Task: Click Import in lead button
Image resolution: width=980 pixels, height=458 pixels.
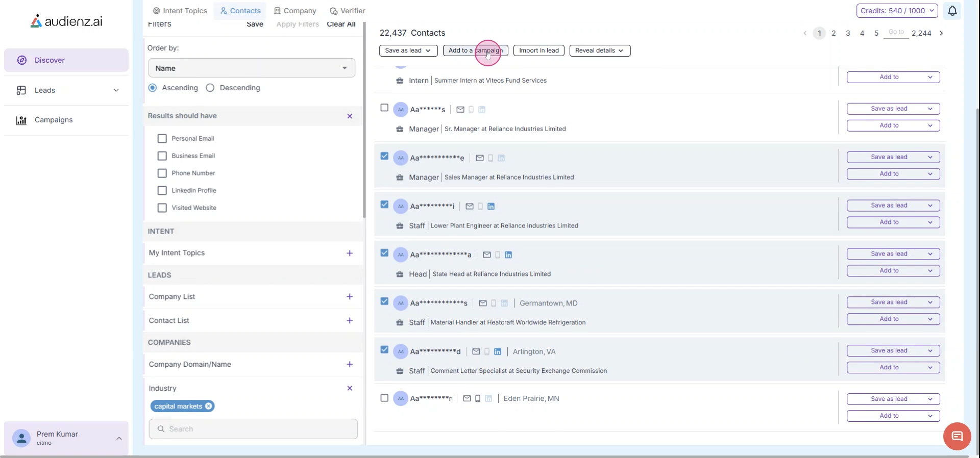Action: click(538, 50)
